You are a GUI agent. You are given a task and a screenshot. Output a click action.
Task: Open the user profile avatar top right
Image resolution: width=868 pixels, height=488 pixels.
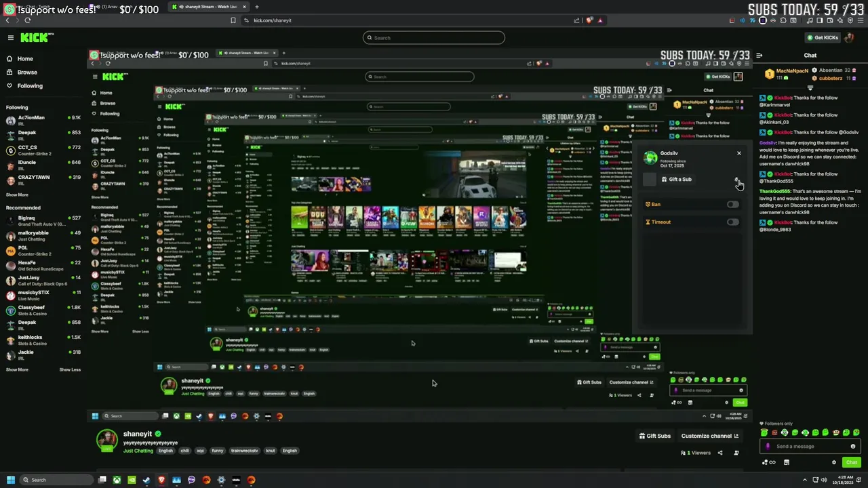coord(849,38)
